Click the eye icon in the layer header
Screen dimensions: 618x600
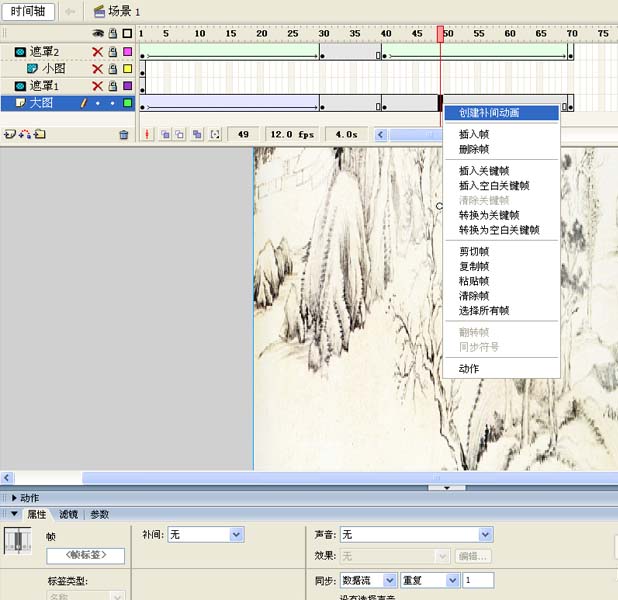point(98,33)
